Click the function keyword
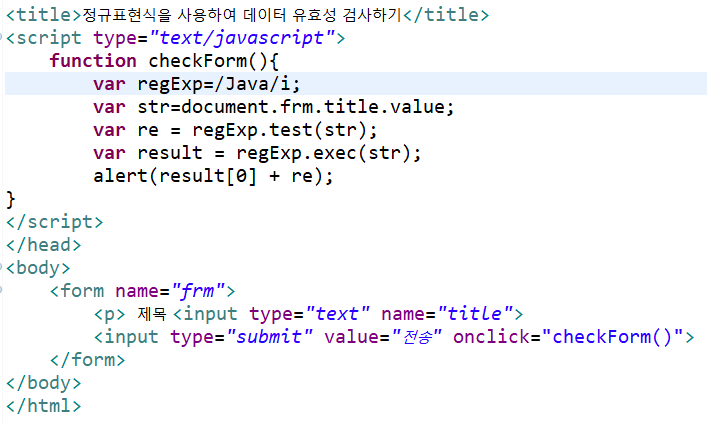Viewport: 707px width, 424px height. tap(93, 61)
